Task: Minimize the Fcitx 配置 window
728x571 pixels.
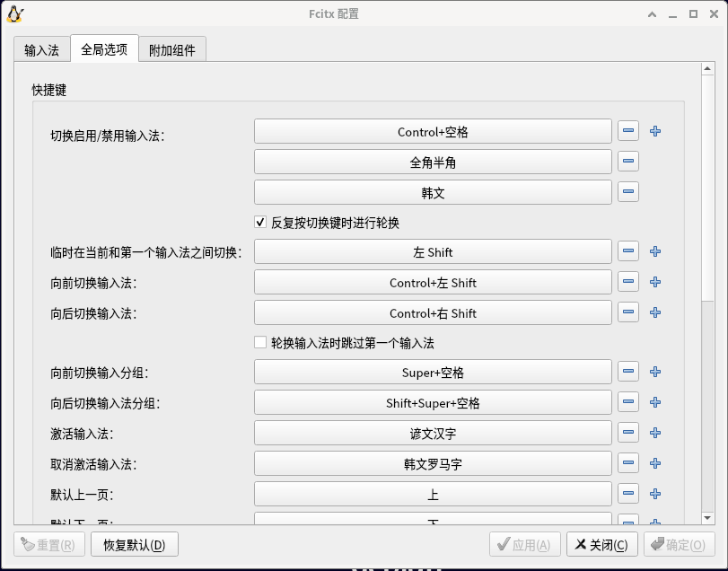Action: pos(672,15)
